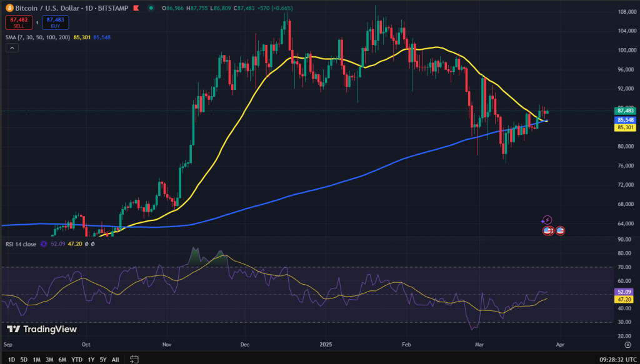This screenshot has height=364, width=640.
Task: Click the 2025 label on time axis
Action: tap(326, 345)
